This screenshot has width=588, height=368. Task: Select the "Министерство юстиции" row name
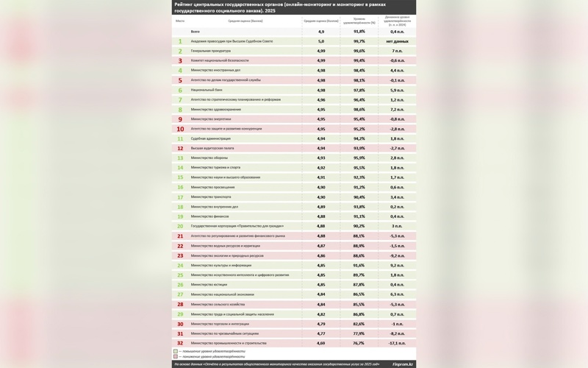click(208, 285)
